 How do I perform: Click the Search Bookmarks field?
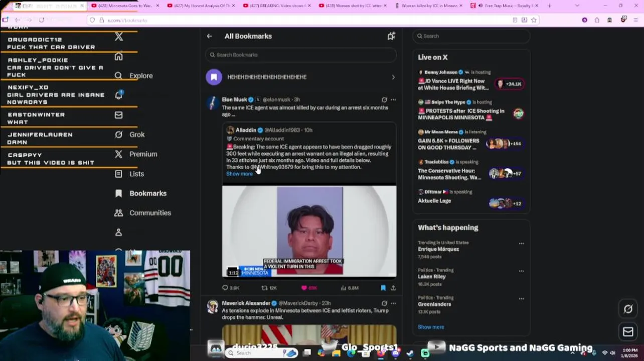tap(301, 55)
